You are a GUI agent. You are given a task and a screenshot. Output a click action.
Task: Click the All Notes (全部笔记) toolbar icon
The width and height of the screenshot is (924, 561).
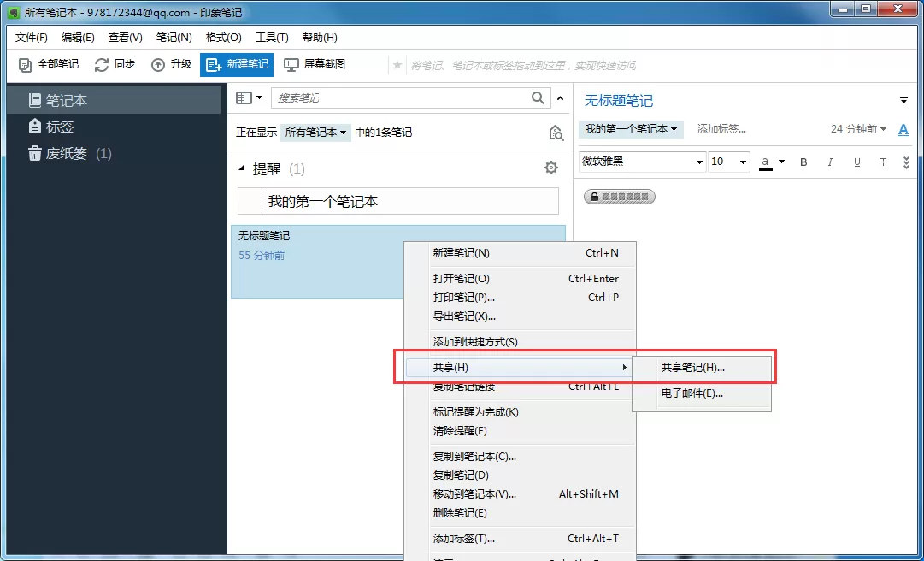tap(25, 65)
